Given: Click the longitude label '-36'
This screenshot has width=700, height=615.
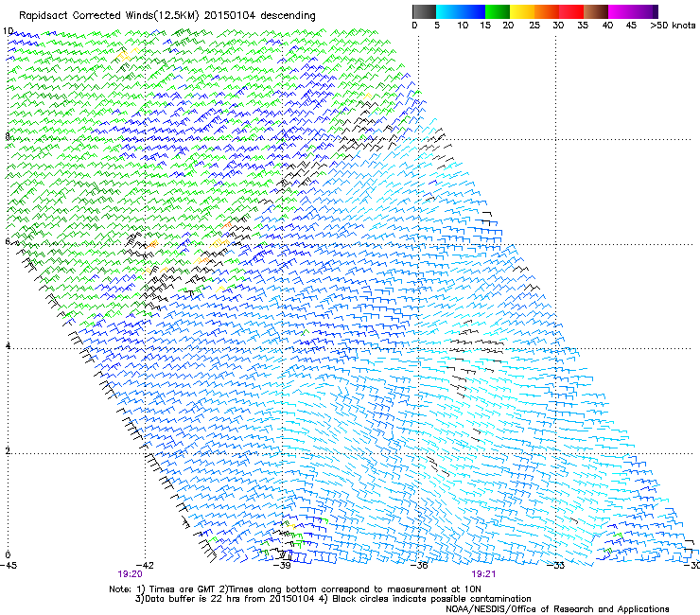Looking at the screenshot, I should tap(419, 566).
